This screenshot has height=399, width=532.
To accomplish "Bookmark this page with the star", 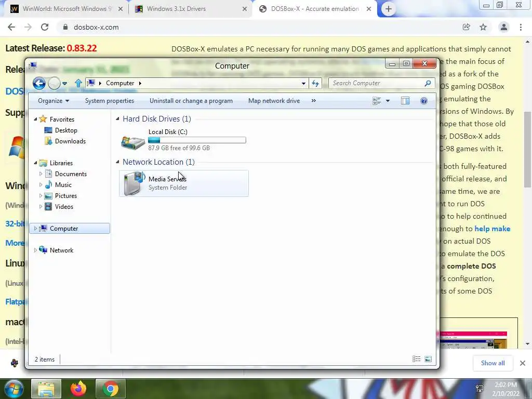I will point(483,27).
